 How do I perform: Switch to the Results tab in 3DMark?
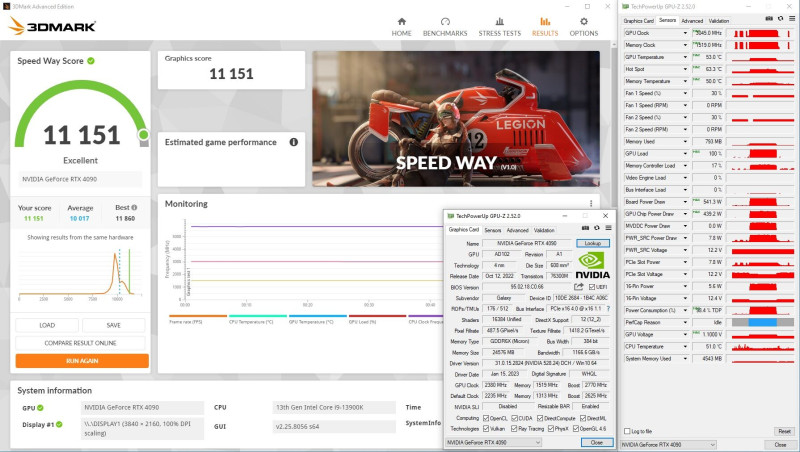(x=545, y=27)
